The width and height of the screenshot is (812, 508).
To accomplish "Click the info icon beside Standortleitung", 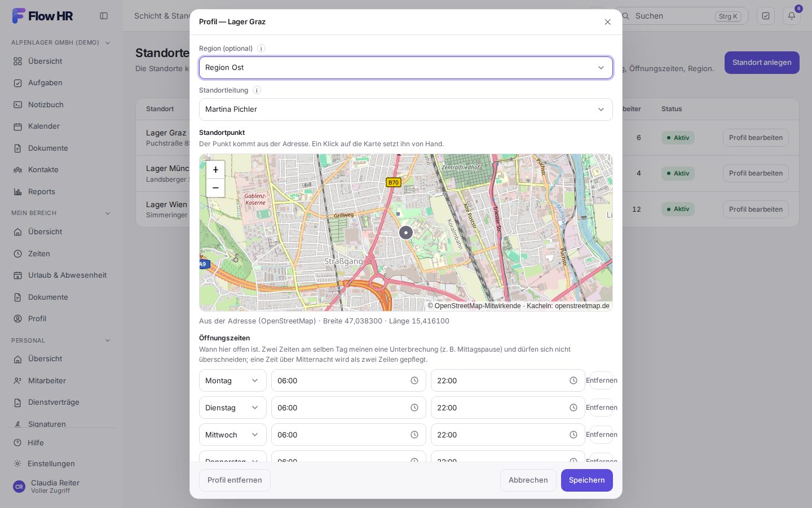I will (x=257, y=90).
